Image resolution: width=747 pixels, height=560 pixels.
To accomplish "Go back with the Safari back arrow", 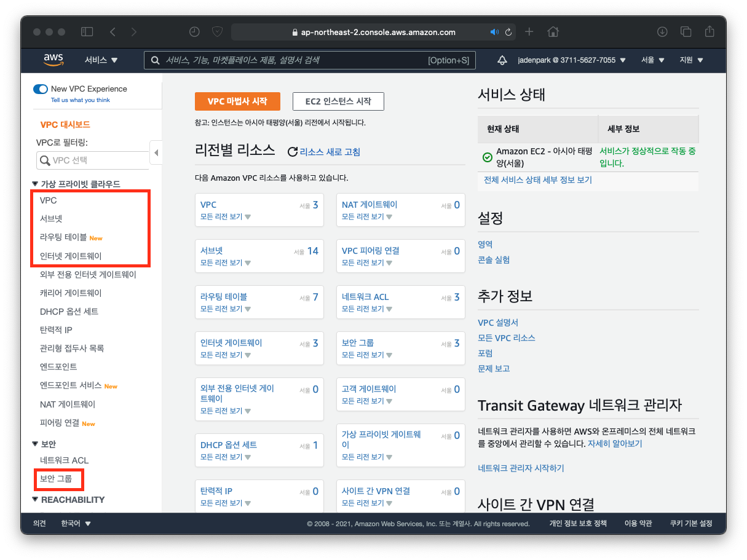I will (113, 32).
